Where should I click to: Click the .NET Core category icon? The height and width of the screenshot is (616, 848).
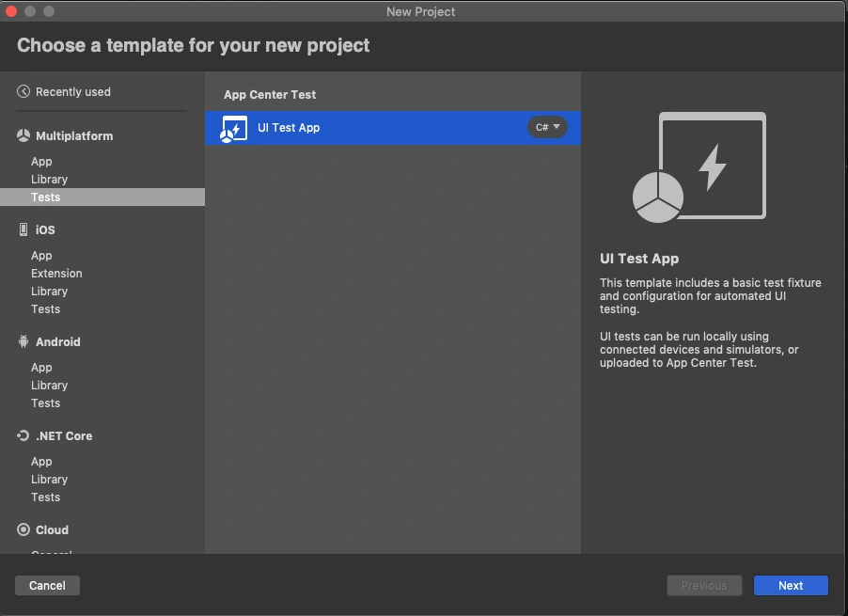coord(24,435)
